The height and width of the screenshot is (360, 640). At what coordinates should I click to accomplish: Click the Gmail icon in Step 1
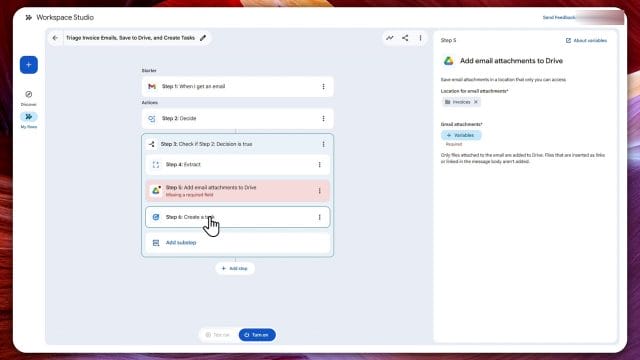(x=152, y=87)
